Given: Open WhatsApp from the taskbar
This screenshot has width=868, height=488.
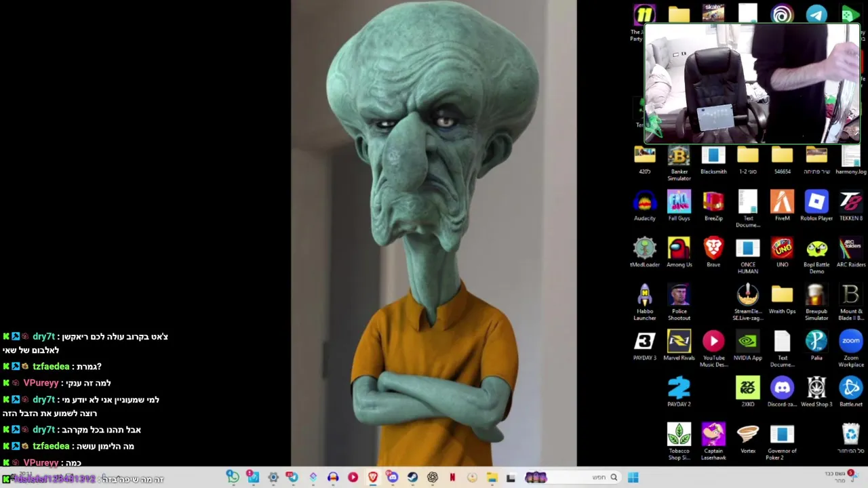Looking at the screenshot, I should [x=233, y=478].
